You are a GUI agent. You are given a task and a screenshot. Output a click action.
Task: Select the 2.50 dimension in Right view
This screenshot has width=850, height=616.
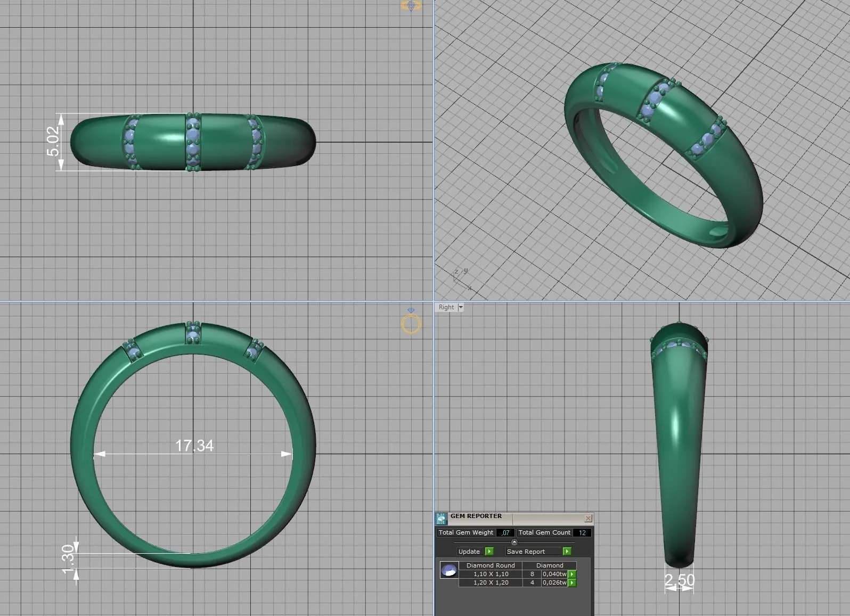click(680, 580)
